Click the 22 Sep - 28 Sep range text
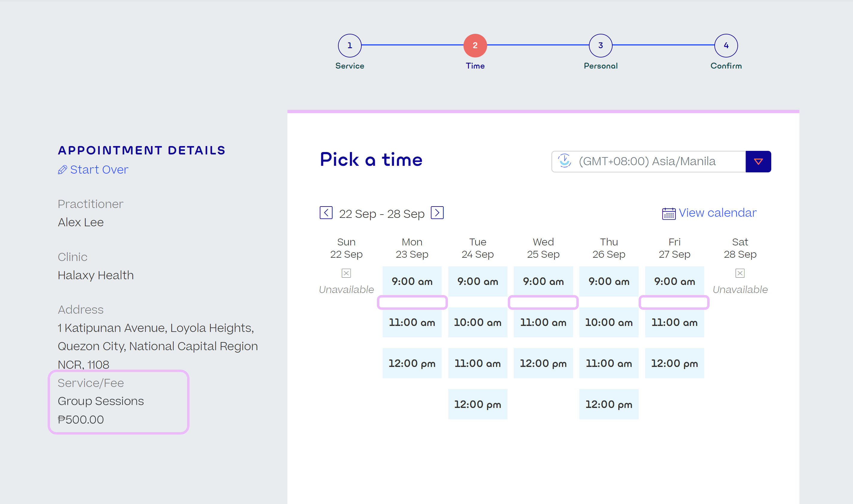The width and height of the screenshot is (853, 504). click(x=382, y=214)
